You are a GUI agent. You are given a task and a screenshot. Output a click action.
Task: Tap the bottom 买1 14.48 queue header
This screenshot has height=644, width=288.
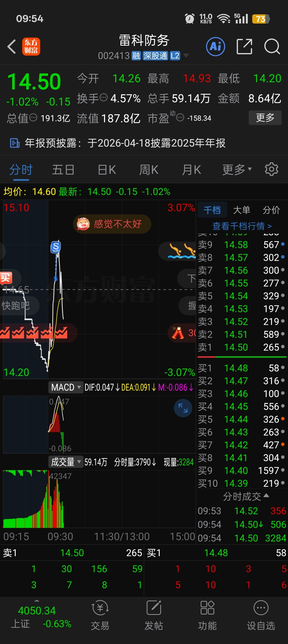216,553
